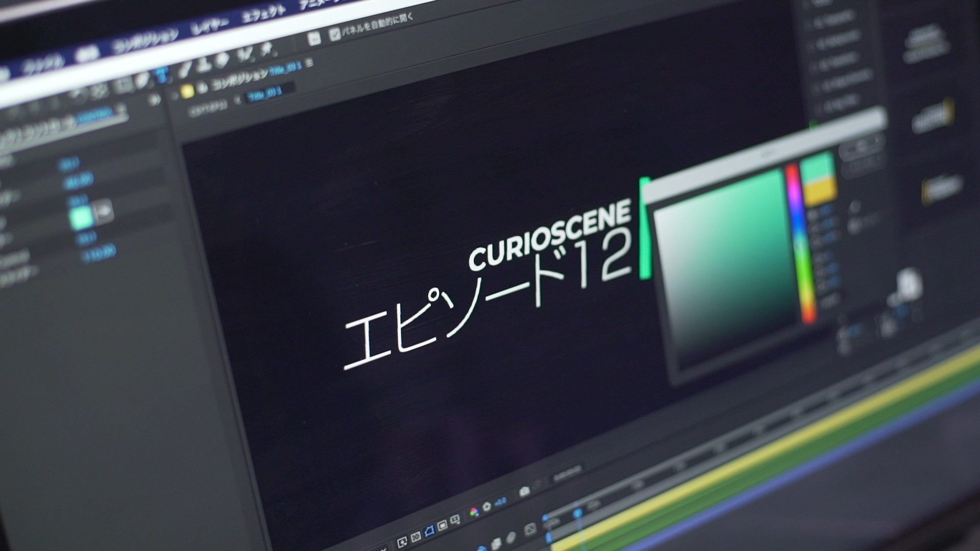Uncheck the パネルを自動的に開く checkbox
This screenshot has width=980, height=551.
coord(335,34)
